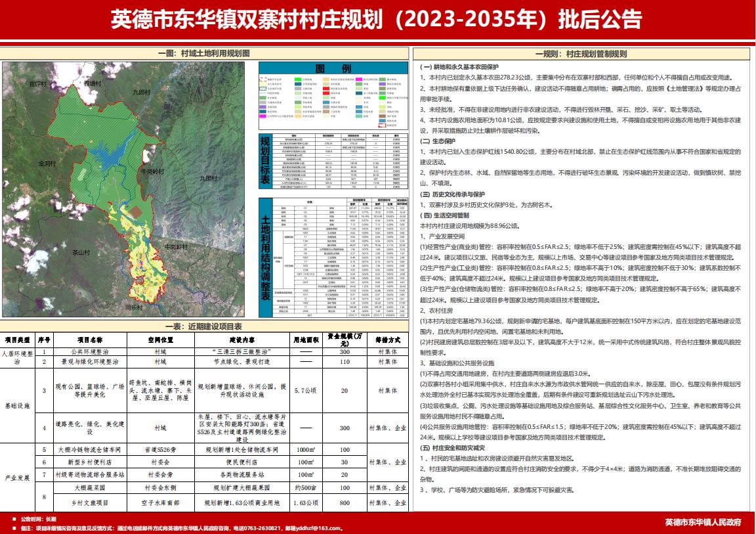This screenshot has height=534, width=756.
Task: Pick the purple 物流仓储用地 color swatch
Action: tap(383, 84)
